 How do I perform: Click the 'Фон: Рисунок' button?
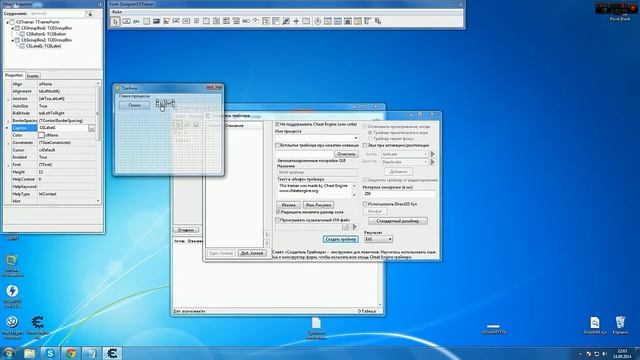[x=319, y=205]
